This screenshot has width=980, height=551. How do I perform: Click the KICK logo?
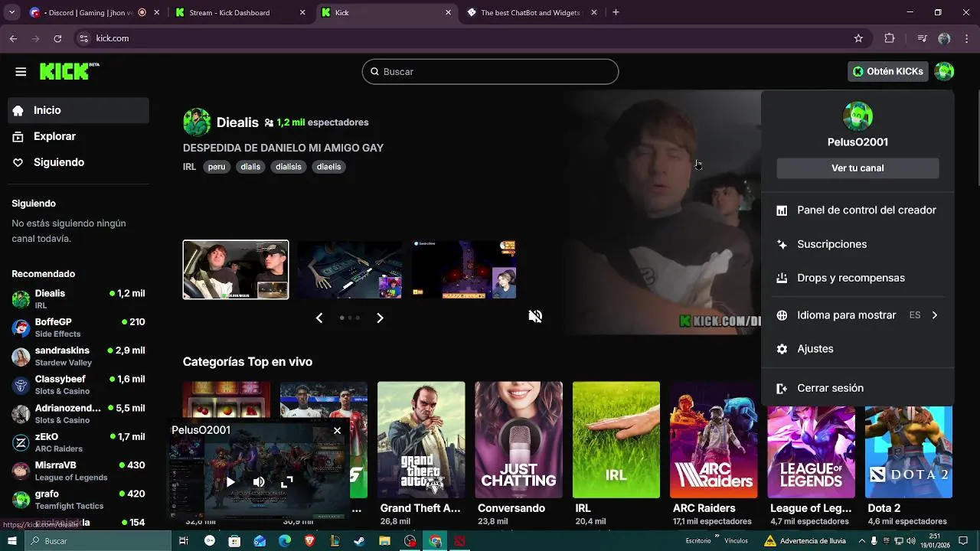click(69, 71)
